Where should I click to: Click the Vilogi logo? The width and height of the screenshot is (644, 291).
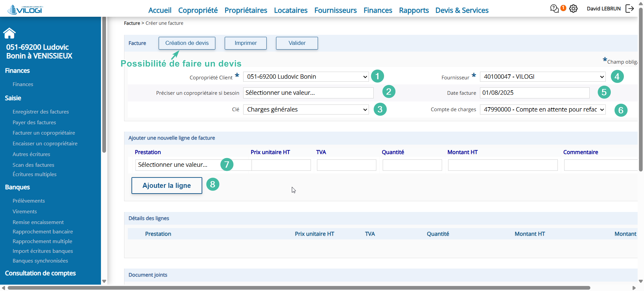[x=25, y=9]
